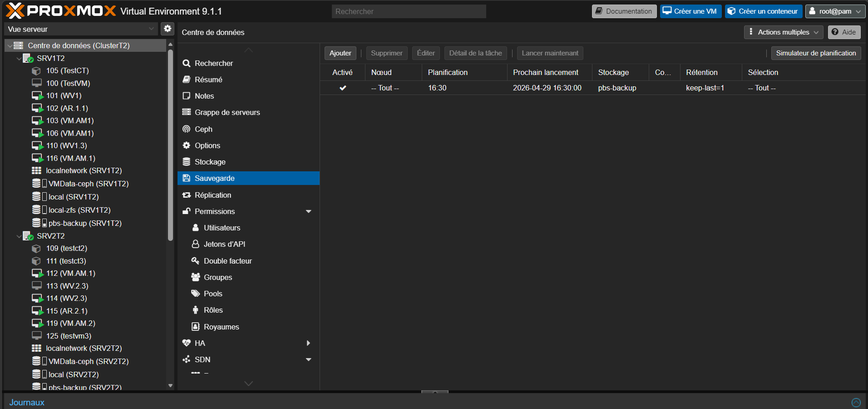This screenshot has width=868, height=409.
Task: Click Détail de la tâche button
Action: tap(476, 53)
